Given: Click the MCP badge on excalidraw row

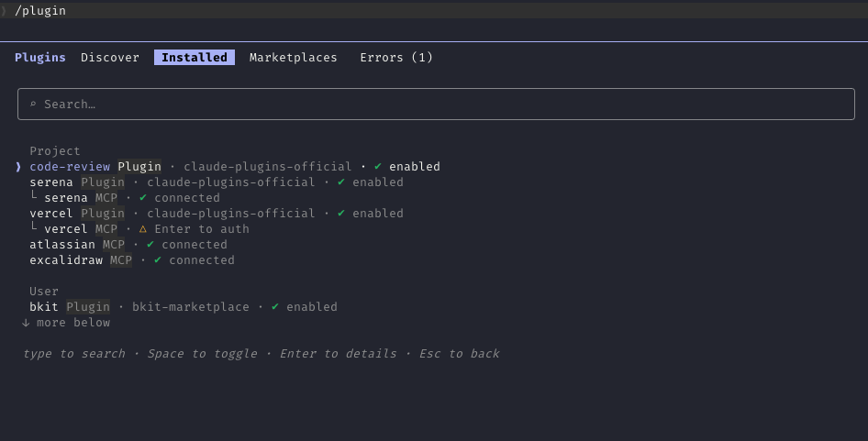Looking at the screenshot, I should pos(121,260).
